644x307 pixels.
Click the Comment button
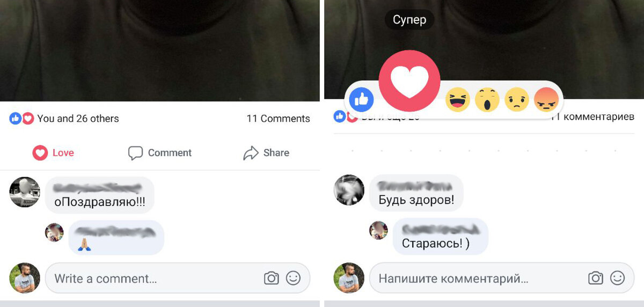coord(160,153)
